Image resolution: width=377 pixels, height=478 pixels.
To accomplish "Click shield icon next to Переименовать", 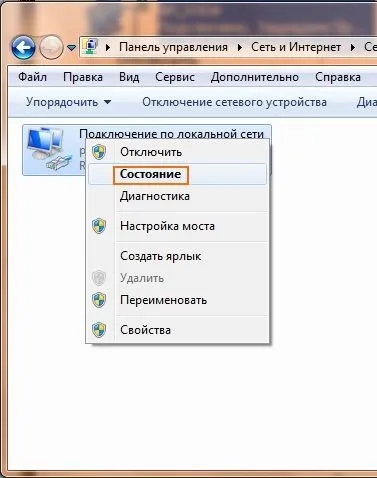I will click(99, 300).
